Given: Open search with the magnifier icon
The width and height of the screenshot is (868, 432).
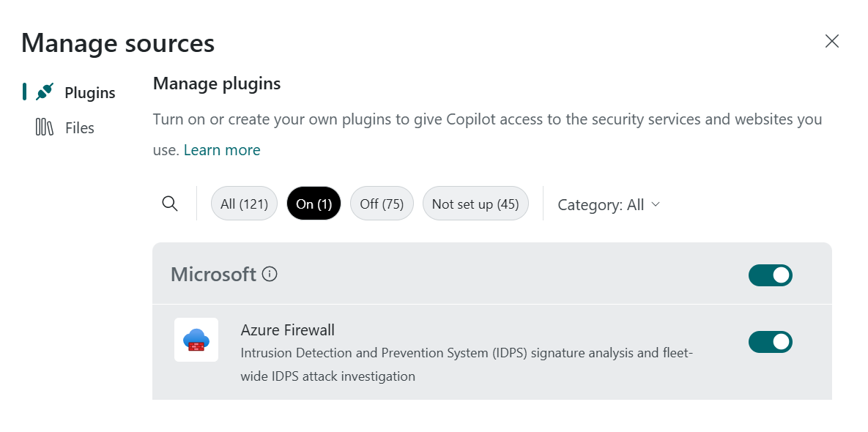Looking at the screenshot, I should point(169,204).
